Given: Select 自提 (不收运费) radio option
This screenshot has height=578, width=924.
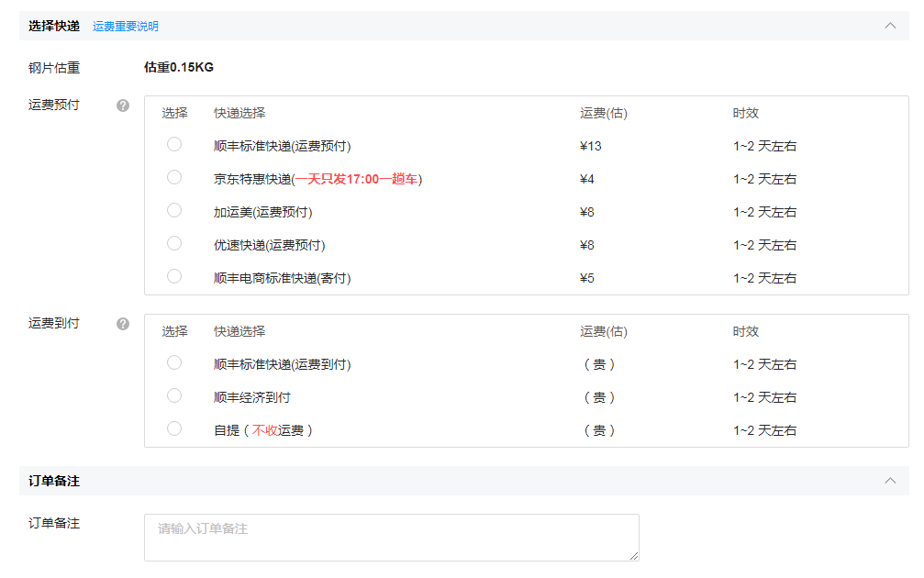Looking at the screenshot, I should pyautogui.click(x=173, y=429).
